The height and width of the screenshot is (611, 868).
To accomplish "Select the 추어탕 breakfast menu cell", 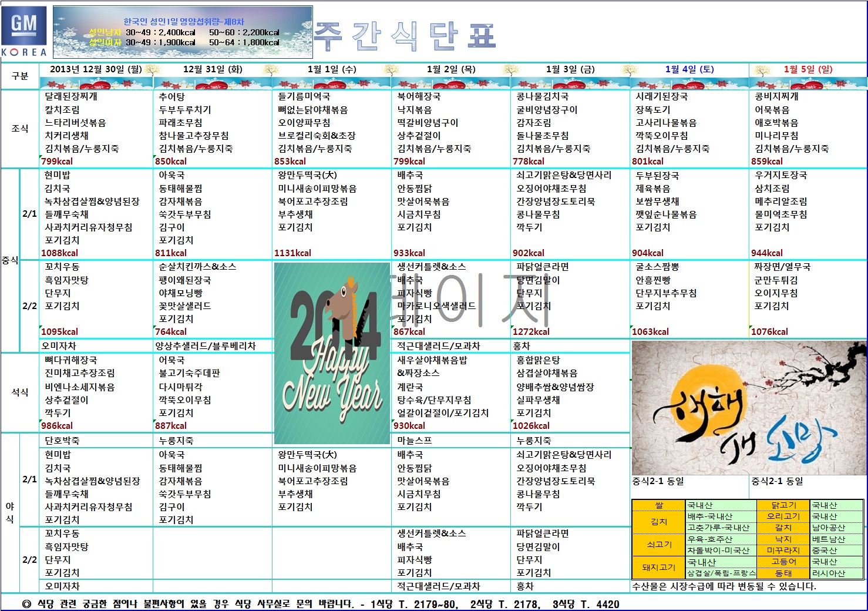I will tap(172, 96).
